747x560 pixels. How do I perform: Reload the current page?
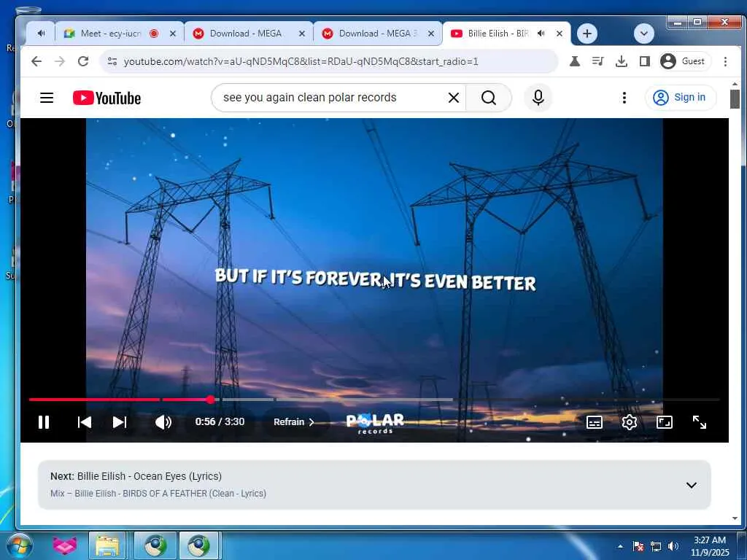pyautogui.click(x=83, y=61)
